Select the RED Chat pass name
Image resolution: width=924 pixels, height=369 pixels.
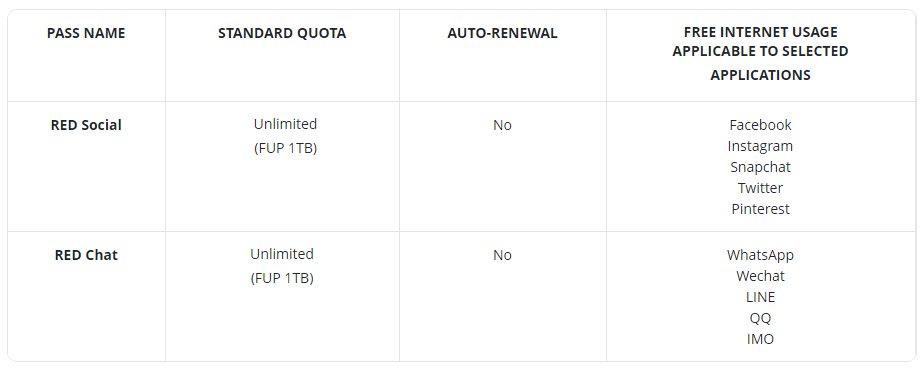[86, 255]
